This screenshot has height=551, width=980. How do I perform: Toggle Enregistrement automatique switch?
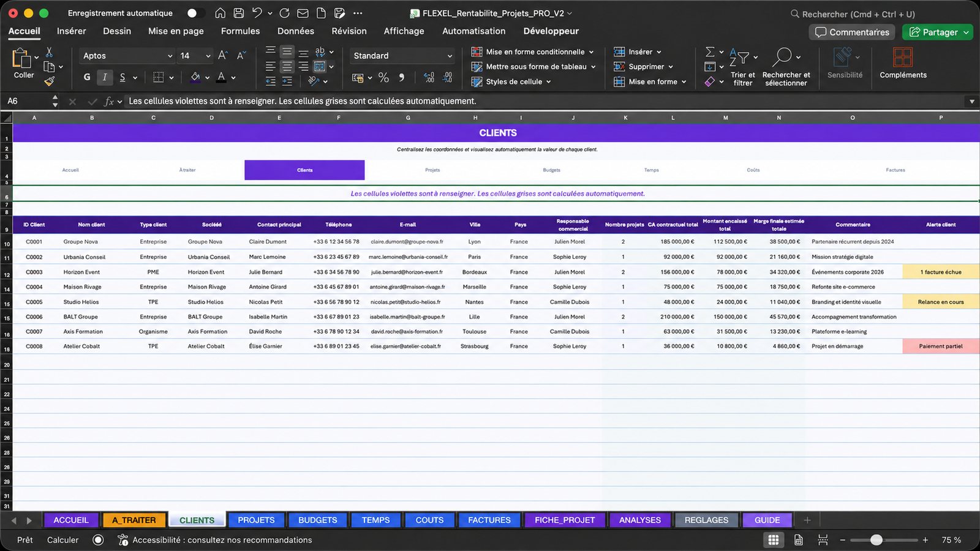coord(195,13)
